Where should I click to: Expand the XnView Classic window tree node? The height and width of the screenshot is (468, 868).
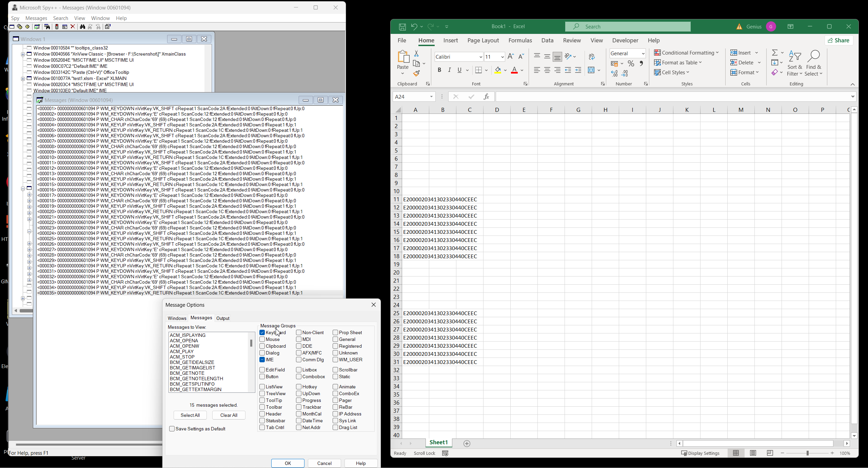(x=23, y=54)
